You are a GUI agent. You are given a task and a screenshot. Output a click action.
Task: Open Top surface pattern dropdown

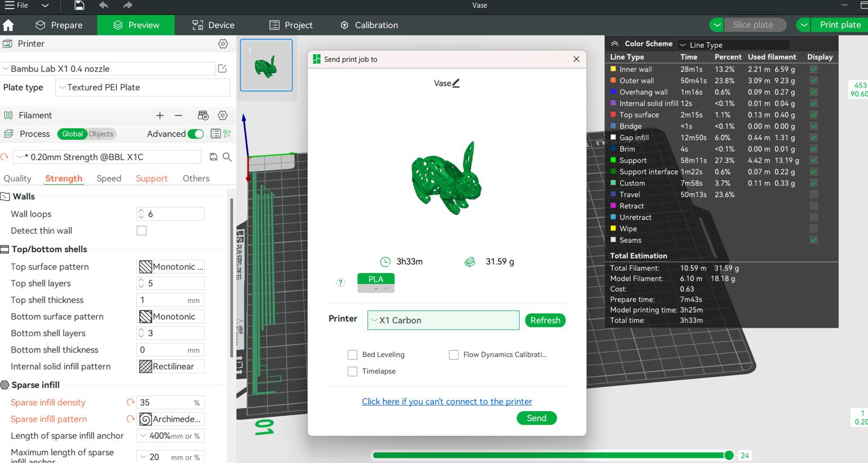tap(170, 267)
